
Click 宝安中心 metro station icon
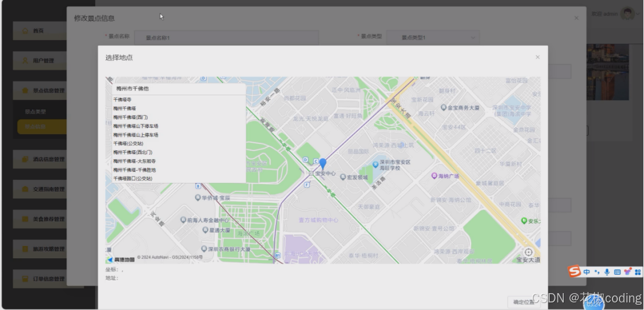(311, 174)
